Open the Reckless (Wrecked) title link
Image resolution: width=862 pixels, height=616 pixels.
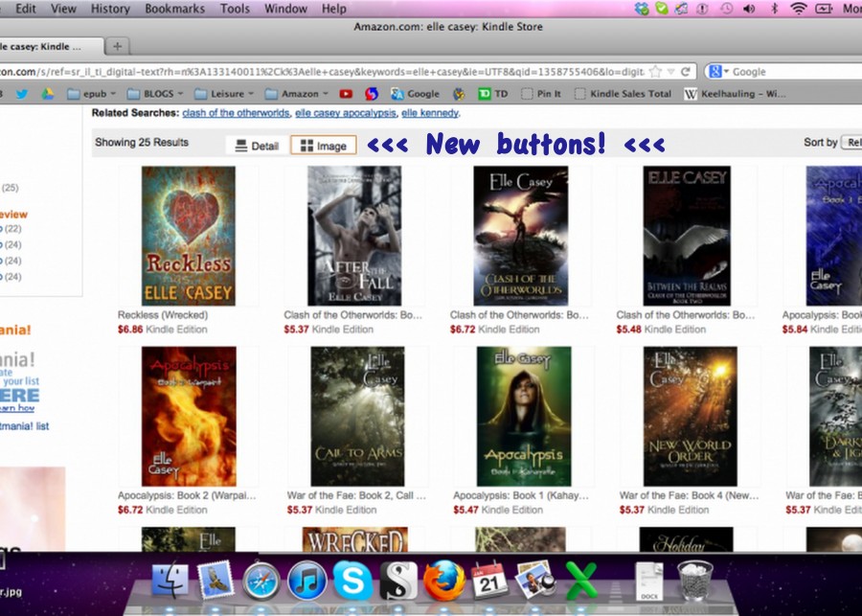pos(163,315)
